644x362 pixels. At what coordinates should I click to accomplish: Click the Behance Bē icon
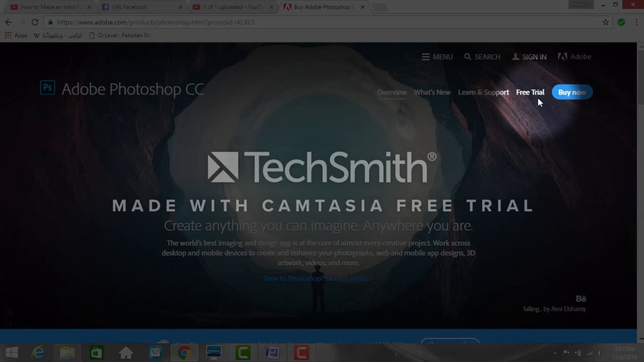[x=581, y=299]
